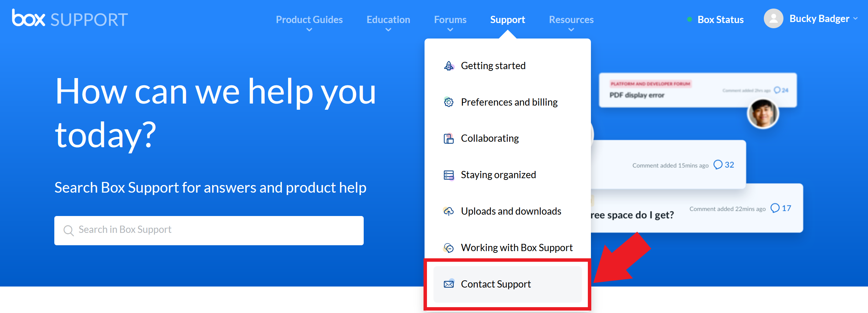Choose Collaborating in the dropdown
The width and height of the screenshot is (868, 313).
508,138
